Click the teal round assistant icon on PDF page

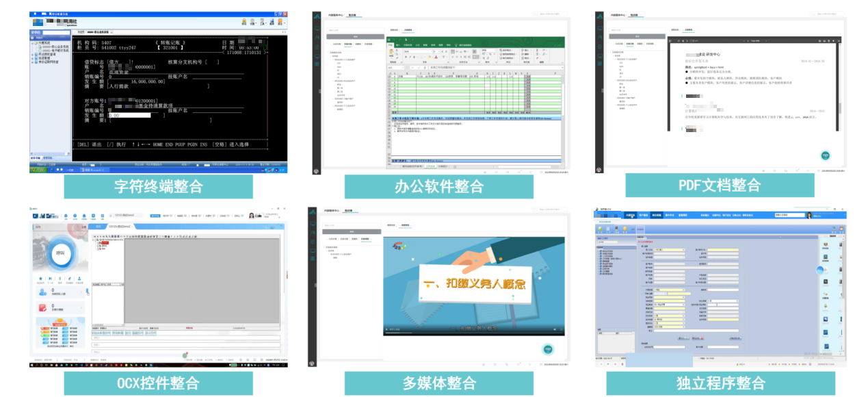pyautogui.click(x=825, y=156)
